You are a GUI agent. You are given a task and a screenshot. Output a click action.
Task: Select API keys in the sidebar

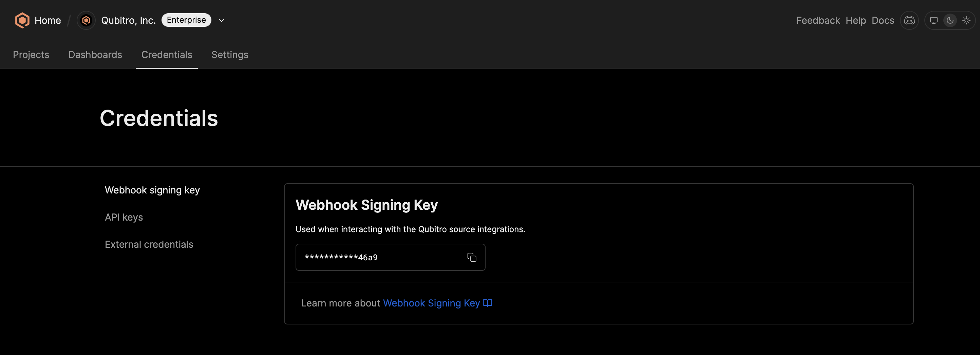click(124, 217)
